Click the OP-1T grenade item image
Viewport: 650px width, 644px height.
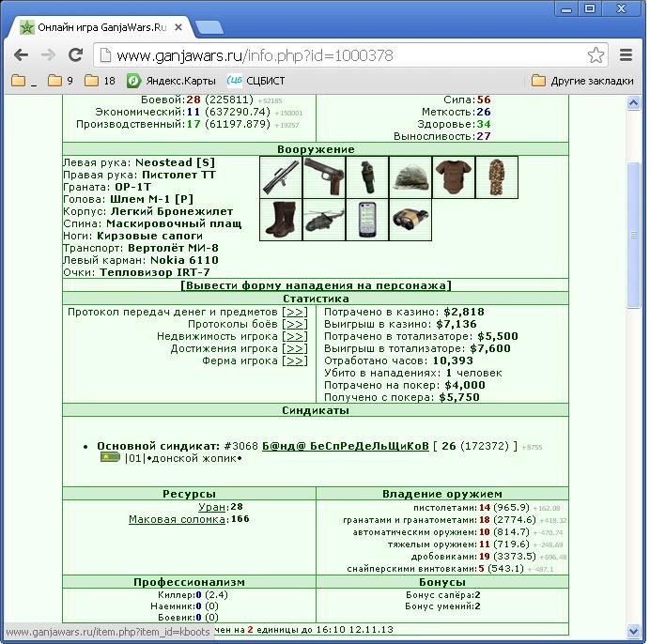367,177
